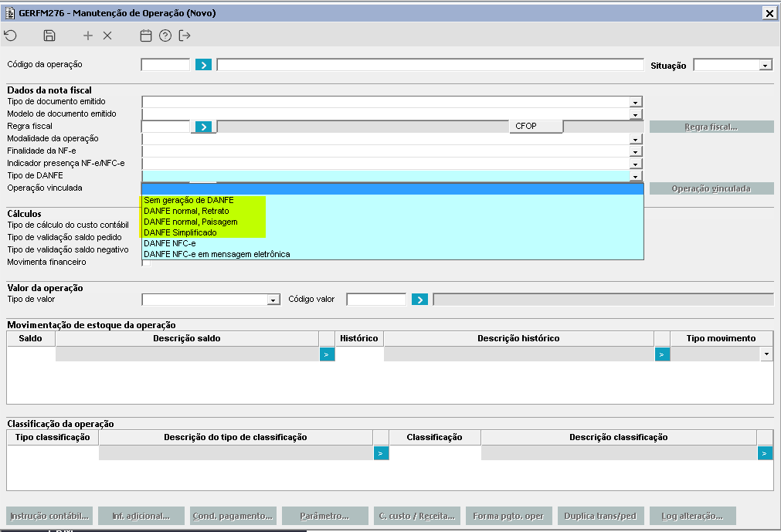Collapse the Tipo de DANFE dropdown arrow
The image size is (781, 532).
(x=635, y=176)
